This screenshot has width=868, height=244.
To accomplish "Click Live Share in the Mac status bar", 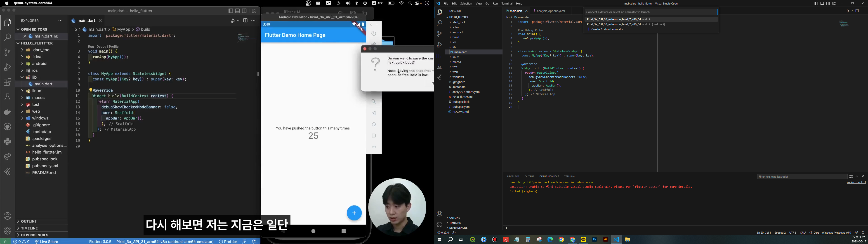I will (x=47, y=242).
